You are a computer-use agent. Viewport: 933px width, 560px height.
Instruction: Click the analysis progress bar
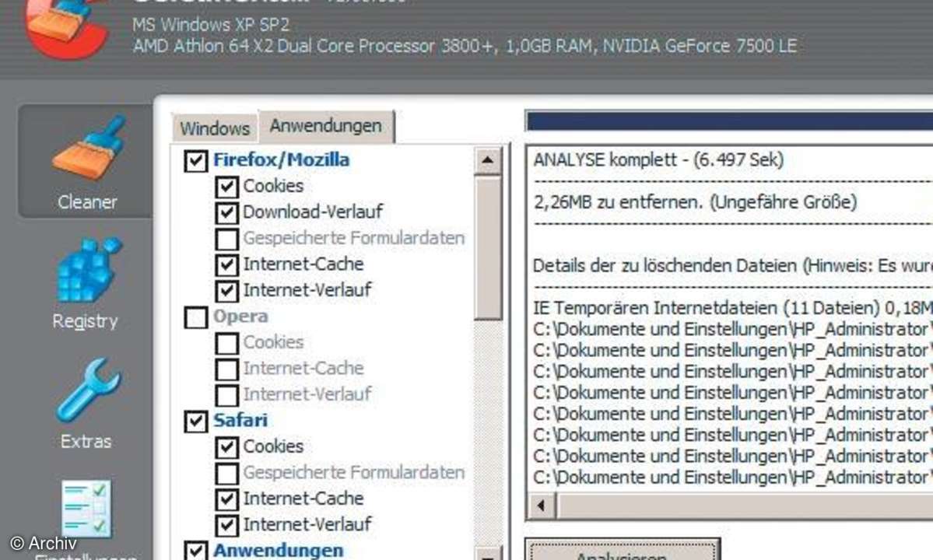coord(729,121)
